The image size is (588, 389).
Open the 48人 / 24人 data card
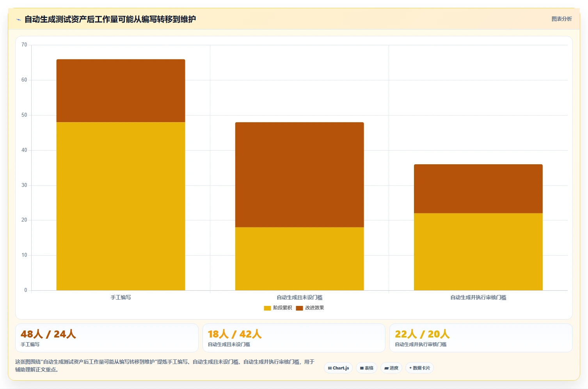107,338
